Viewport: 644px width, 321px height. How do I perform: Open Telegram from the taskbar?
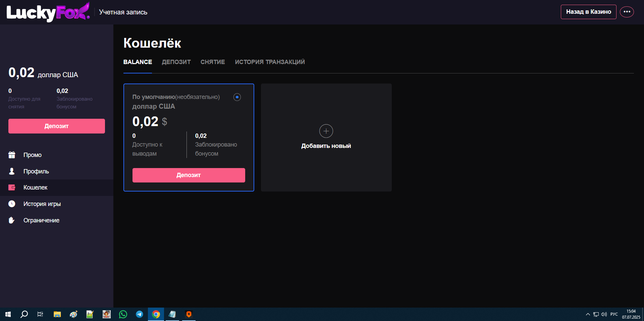click(140, 314)
